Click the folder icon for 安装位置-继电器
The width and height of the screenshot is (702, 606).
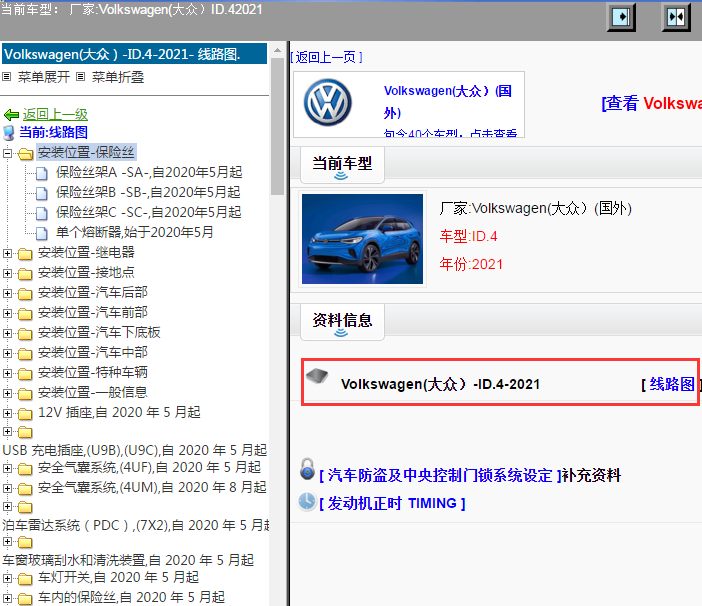(x=25, y=254)
